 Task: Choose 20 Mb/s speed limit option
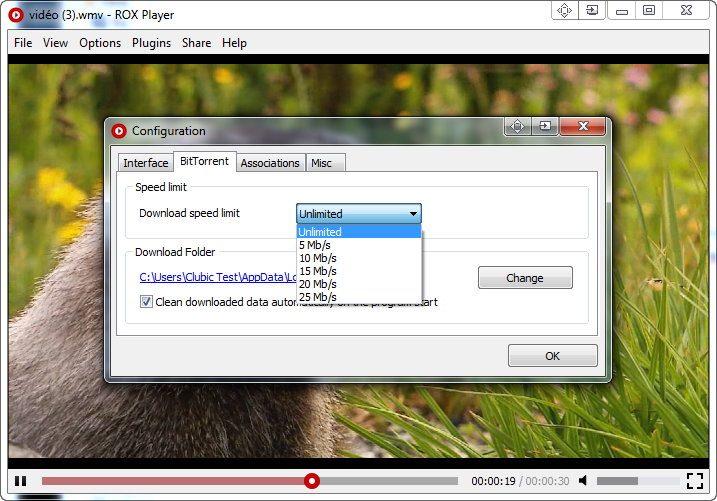click(x=318, y=284)
